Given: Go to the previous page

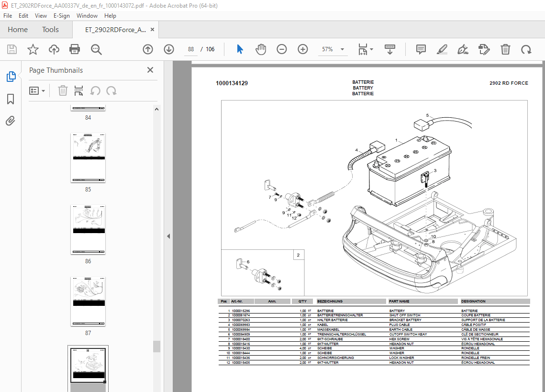Looking at the screenshot, I should 147,49.
